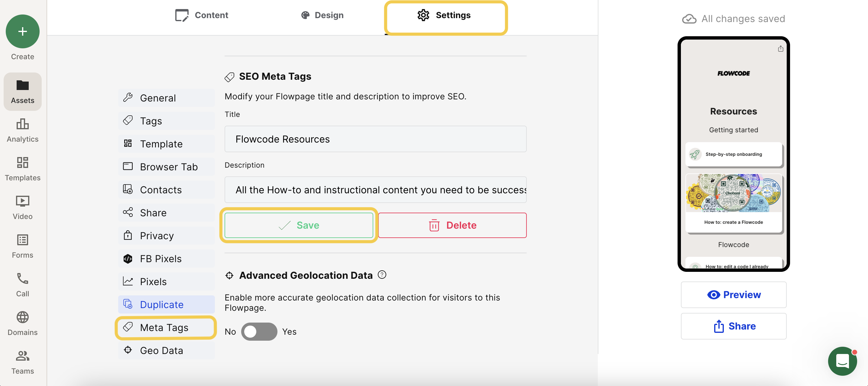Click the SEO Description input field
868x386 pixels.
(375, 190)
